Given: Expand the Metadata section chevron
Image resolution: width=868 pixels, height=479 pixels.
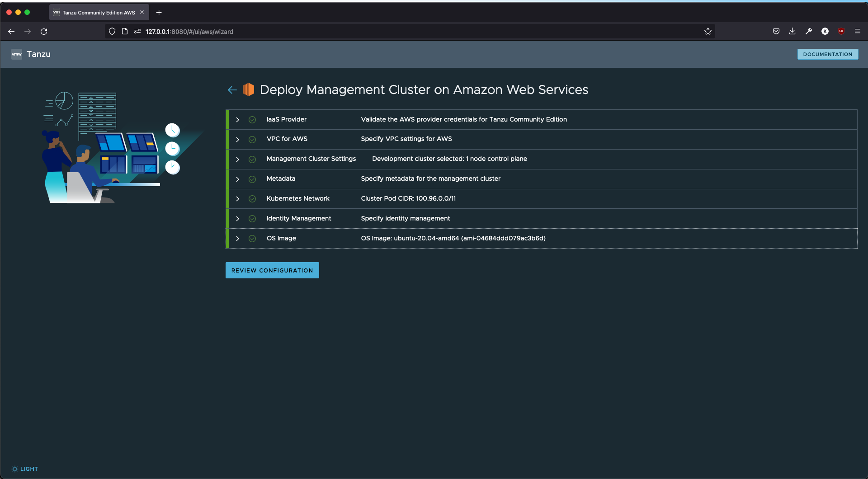Looking at the screenshot, I should 237,179.
